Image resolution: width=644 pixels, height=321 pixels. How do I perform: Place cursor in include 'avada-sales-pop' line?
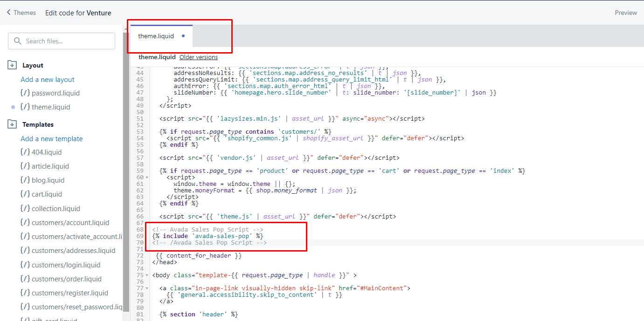(x=208, y=236)
